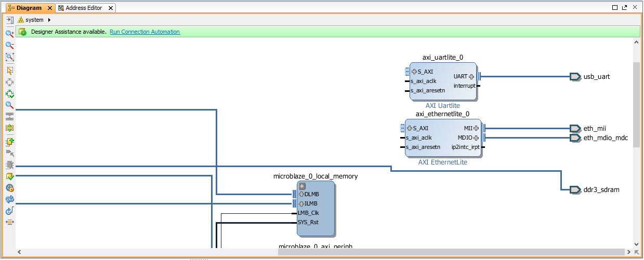
Task: Close the Address Editor tab
Action: [112, 8]
